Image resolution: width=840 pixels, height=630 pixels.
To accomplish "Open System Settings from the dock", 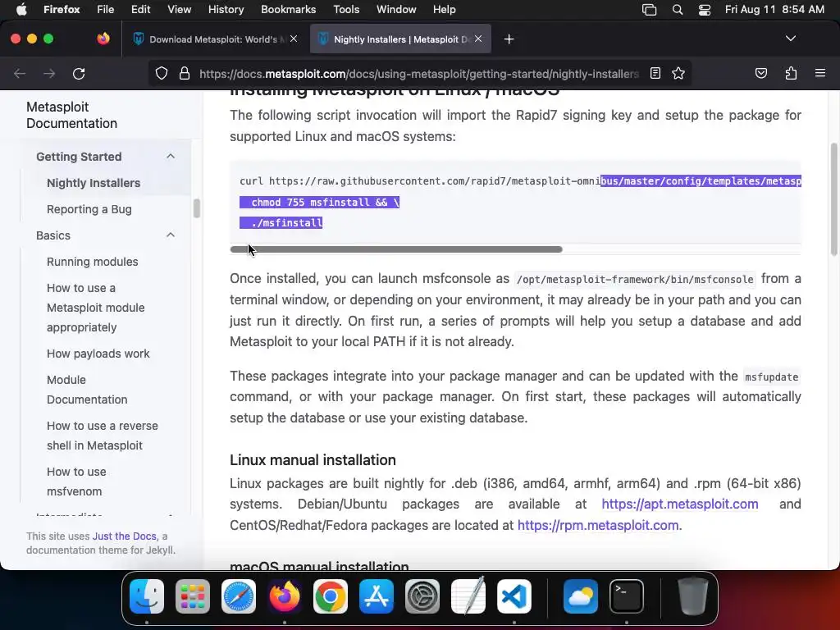I will pyautogui.click(x=422, y=596).
